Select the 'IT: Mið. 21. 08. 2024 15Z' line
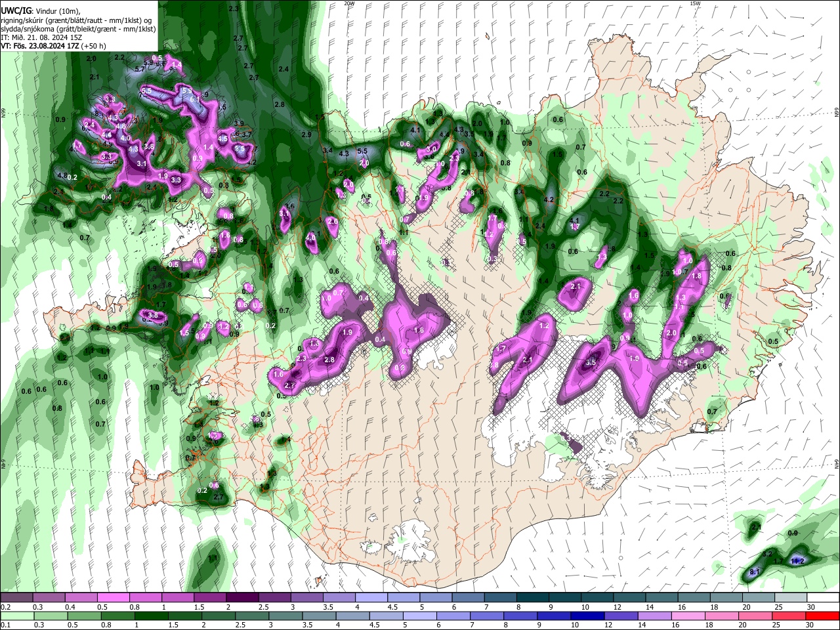 tap(41, 37)
